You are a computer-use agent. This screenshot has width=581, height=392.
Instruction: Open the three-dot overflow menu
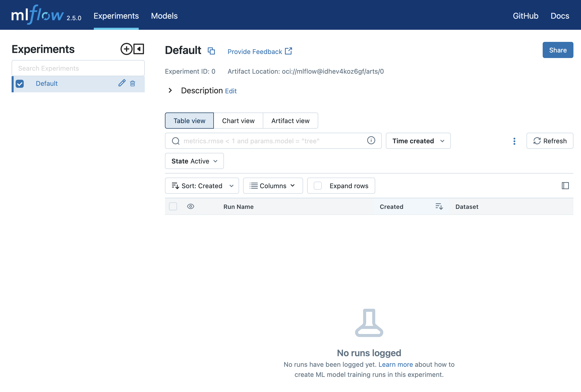[514, 141]
